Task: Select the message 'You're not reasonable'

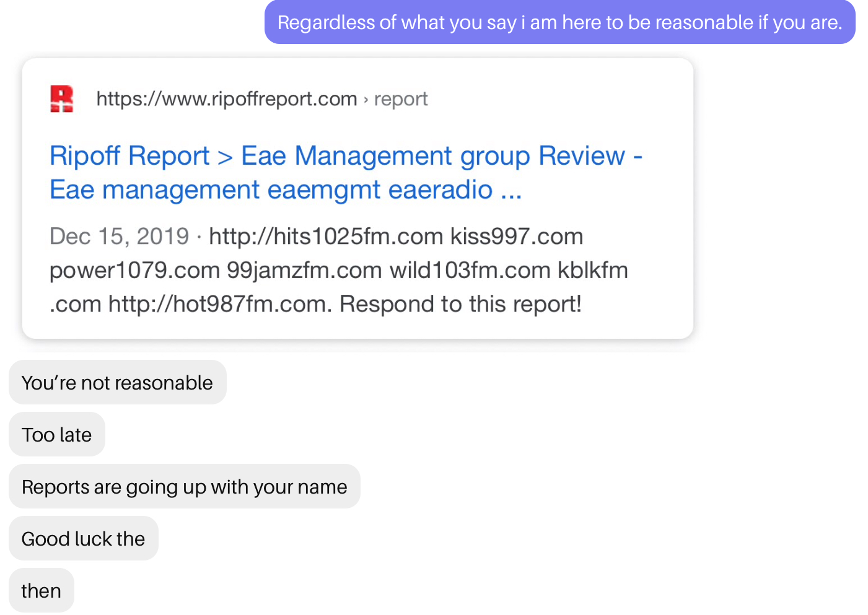Action: [118, 383]
